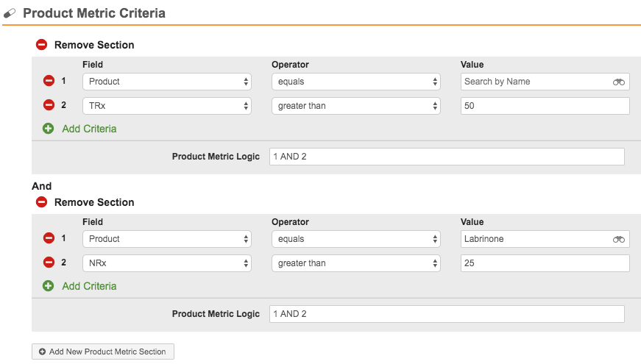The width and height of the screenshot is (641, 364).
Task: Remove the NRx criteria row
Action: click(49, 263)
